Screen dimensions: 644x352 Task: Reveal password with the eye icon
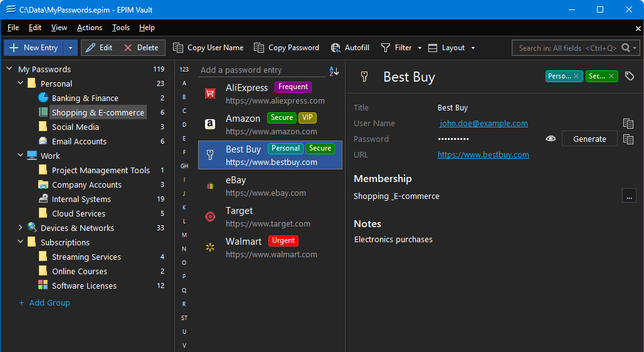tap(551, 139)
